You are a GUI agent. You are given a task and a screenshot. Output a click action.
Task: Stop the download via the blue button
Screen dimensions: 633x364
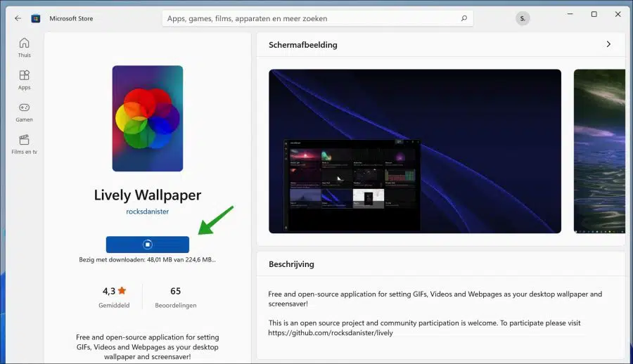148,245
